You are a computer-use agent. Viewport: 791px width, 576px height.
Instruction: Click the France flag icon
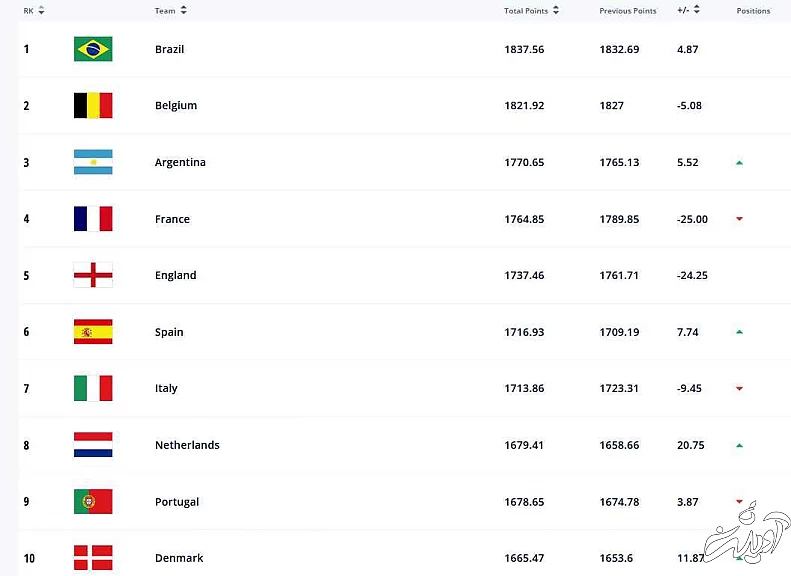[93, 219]
